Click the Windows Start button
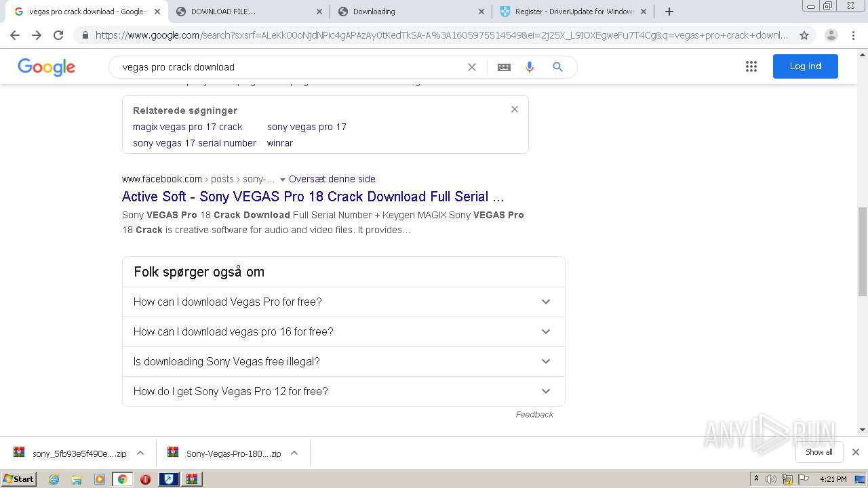 19,479
